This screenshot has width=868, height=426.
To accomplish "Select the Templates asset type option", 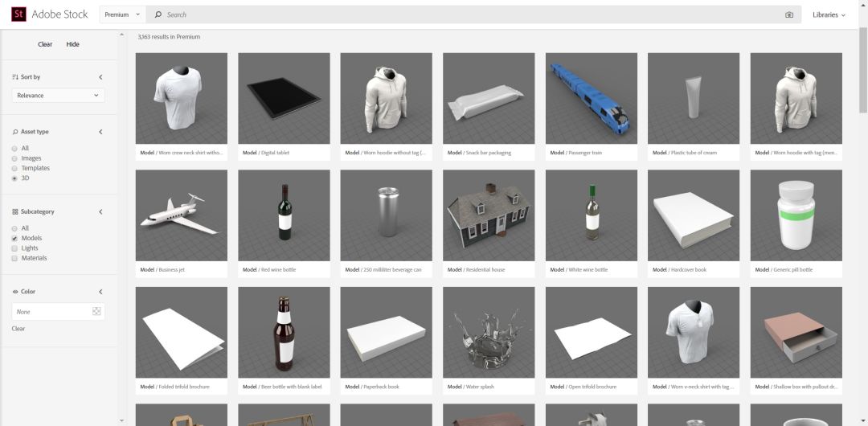I will pyautogui.click(x=14, y=168).
